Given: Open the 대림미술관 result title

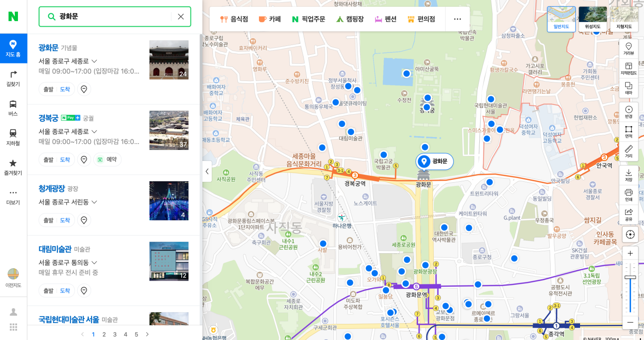Looking at the screenshot, I should (55, 249).
